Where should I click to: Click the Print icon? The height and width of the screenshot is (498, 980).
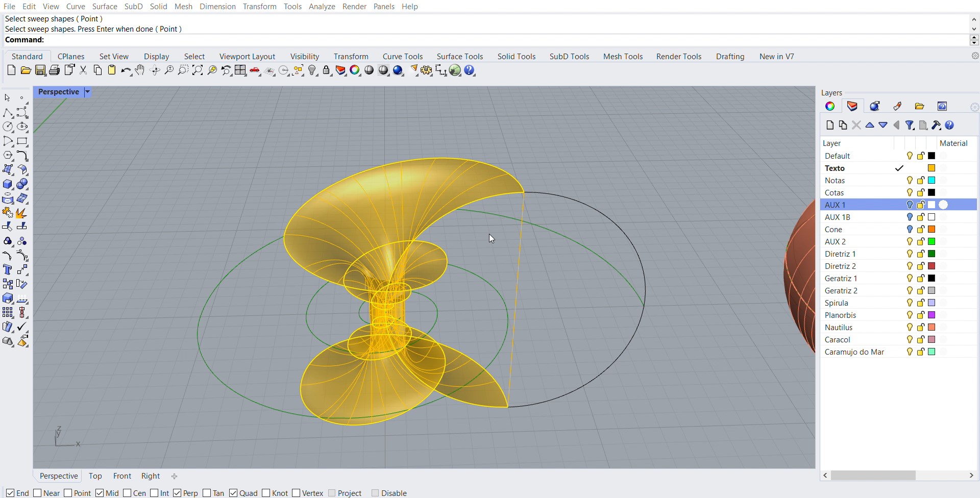(x=55, y=70)
